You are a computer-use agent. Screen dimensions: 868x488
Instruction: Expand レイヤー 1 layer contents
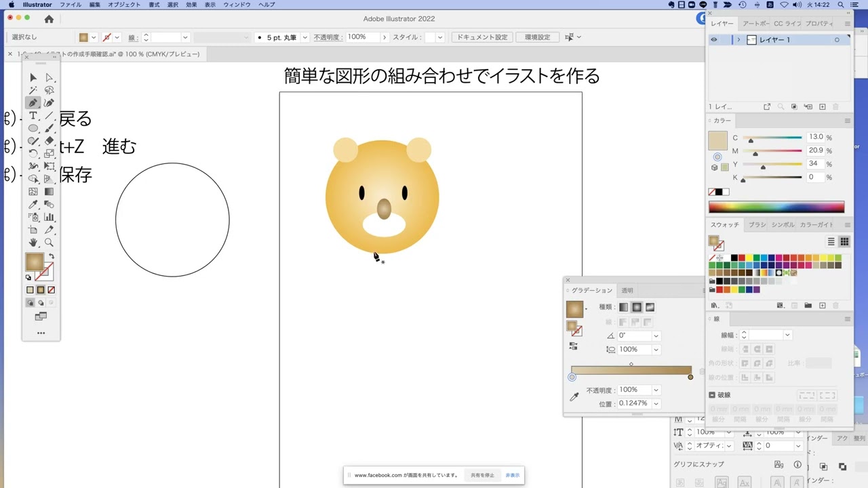point(738,40)
